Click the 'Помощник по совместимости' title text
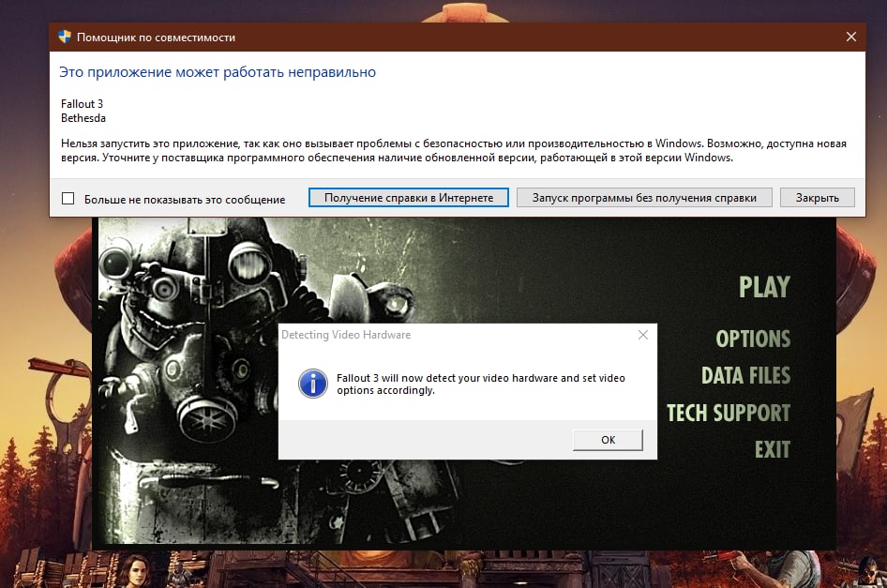 pyautogui.click(x=157, y=38)
